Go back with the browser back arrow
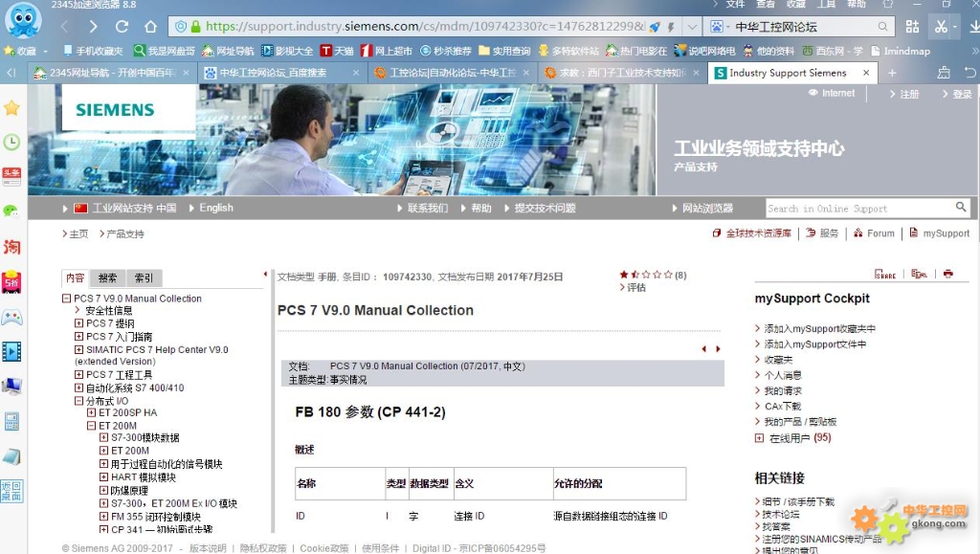The image size is (980, 554). (64, 26)
